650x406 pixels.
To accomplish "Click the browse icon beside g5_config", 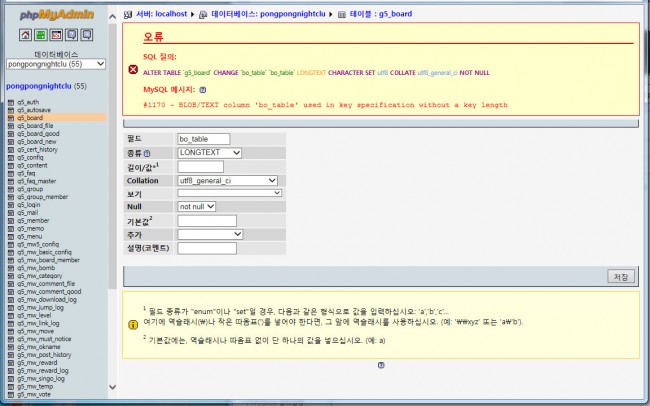I will pos(11,157).
